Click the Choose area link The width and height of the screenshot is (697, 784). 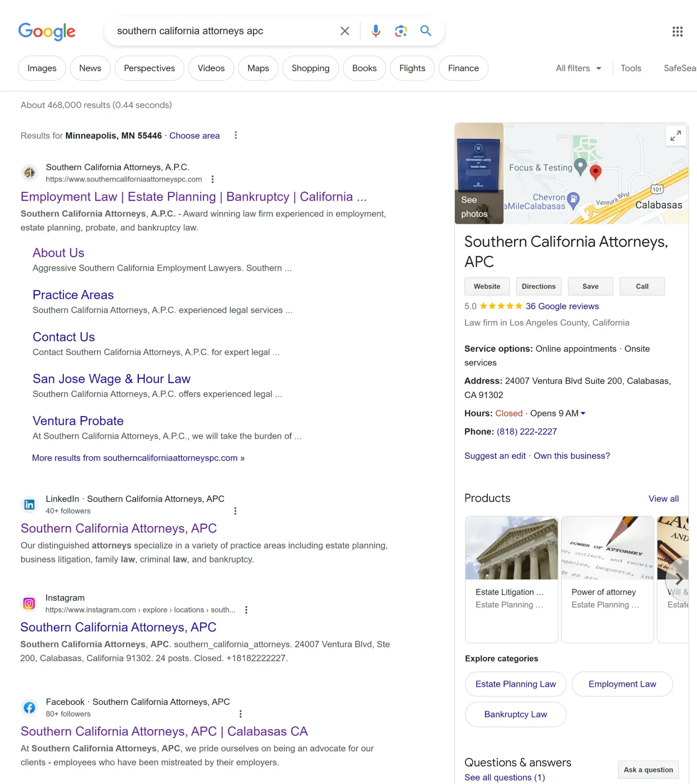pyautogui.click(x=194, y=135)
